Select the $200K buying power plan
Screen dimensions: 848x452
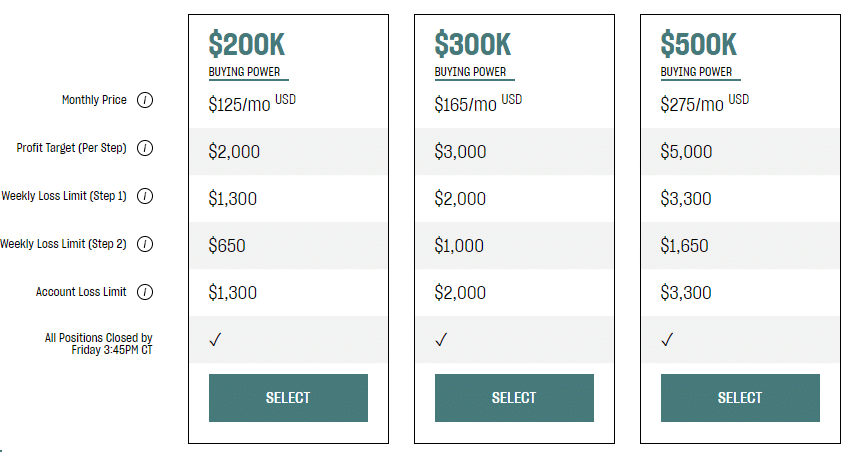pyautogui.click(x=288, y=398)
